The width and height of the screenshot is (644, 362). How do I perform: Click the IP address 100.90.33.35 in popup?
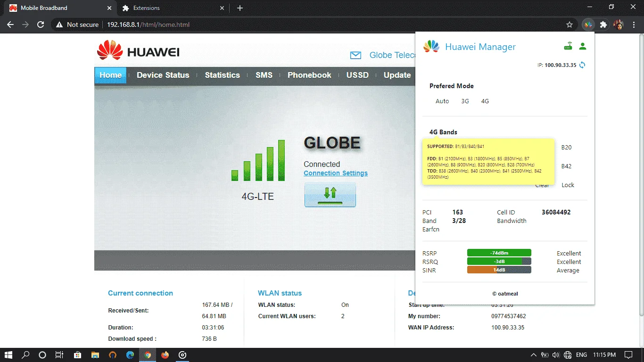point(560,65)
